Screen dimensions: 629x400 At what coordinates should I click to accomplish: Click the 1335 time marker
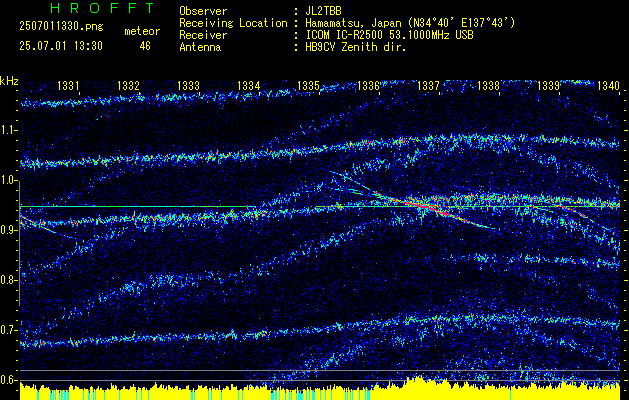pyautogui.click(x=308, y=85)
